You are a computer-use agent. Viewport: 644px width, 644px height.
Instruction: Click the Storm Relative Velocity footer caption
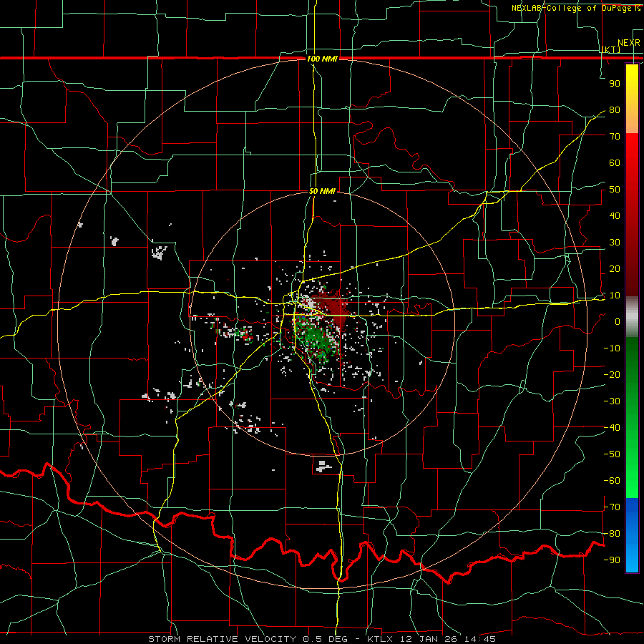(321, 639)
